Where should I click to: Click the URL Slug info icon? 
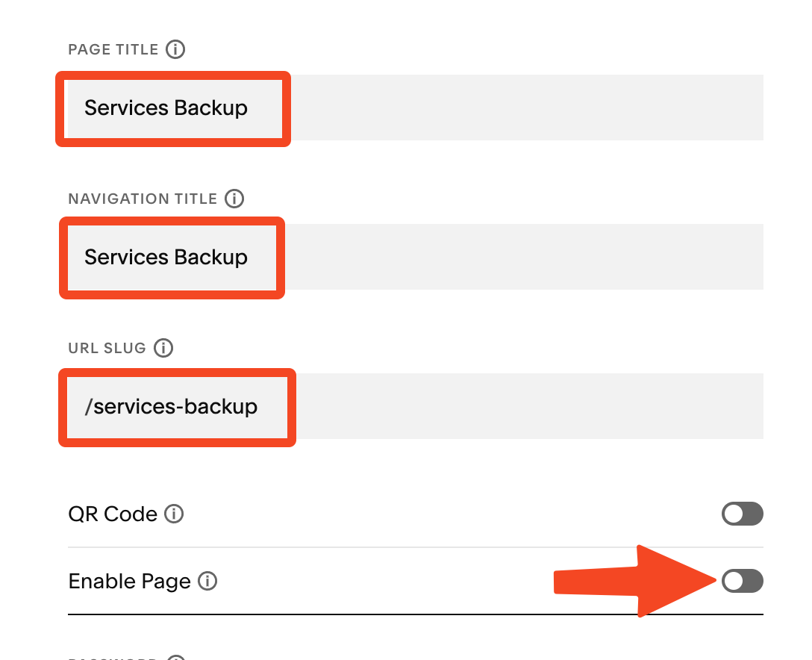coord(163,349)
